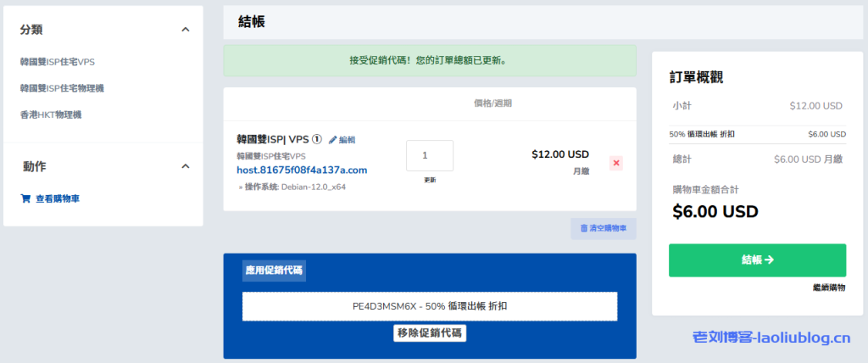
Task: Click the 結帳 page heading
Action: (x=251, y=21)
